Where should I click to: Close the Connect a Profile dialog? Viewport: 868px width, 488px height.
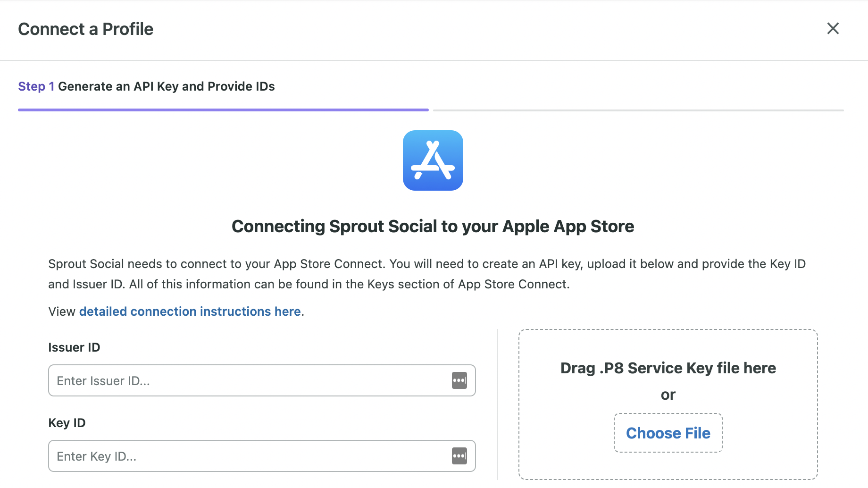833,28
